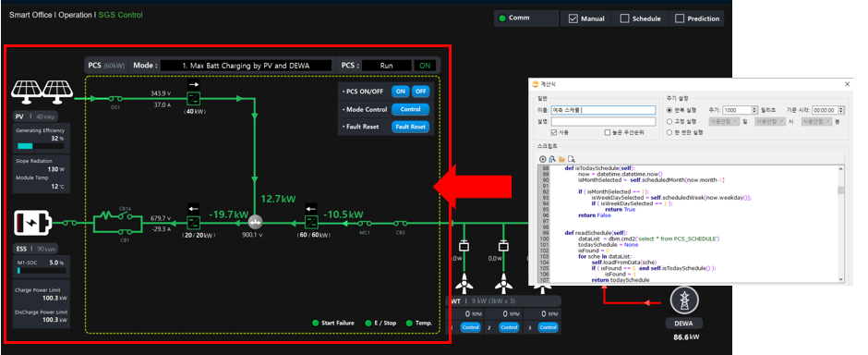Screen dimensions: 868x355
Task: Open the 시 dropdown in 고정 실행 row
Action: tap(770, 121)
